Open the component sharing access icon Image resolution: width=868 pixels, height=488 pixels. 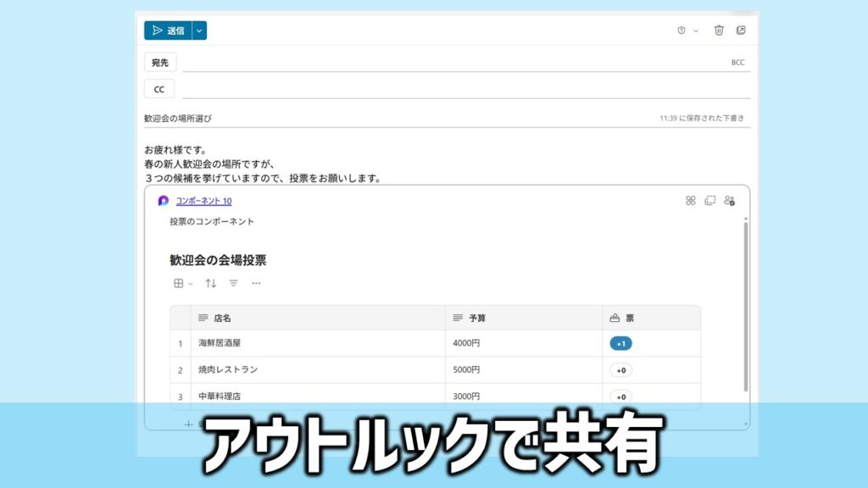729,201
